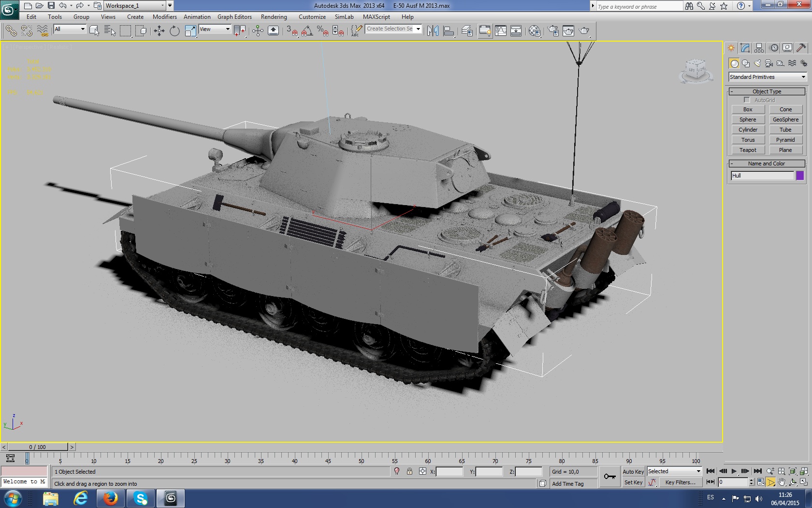Toggle the Selection Lock padlock
The width and height of the screenshot is (812, 508).
click(409, 471)
